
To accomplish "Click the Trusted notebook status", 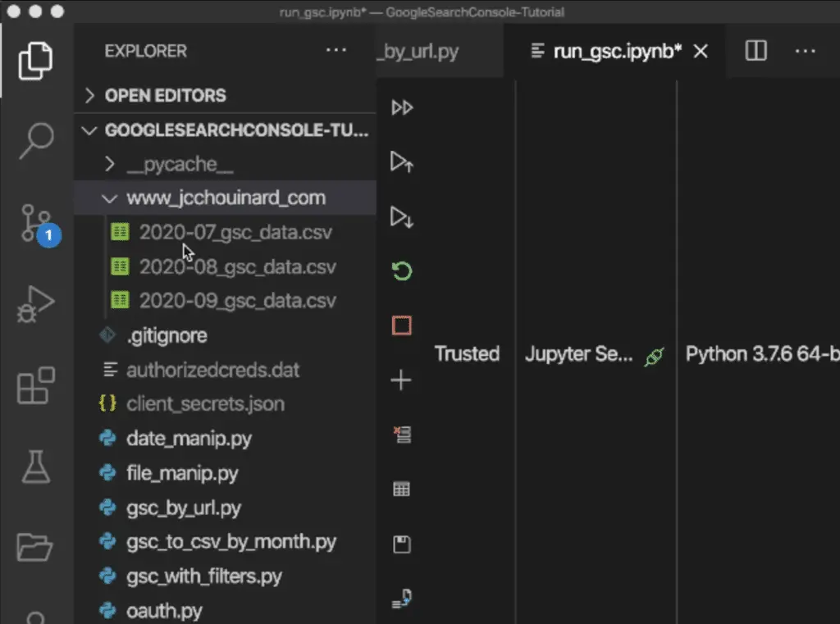I will (467, 354).
